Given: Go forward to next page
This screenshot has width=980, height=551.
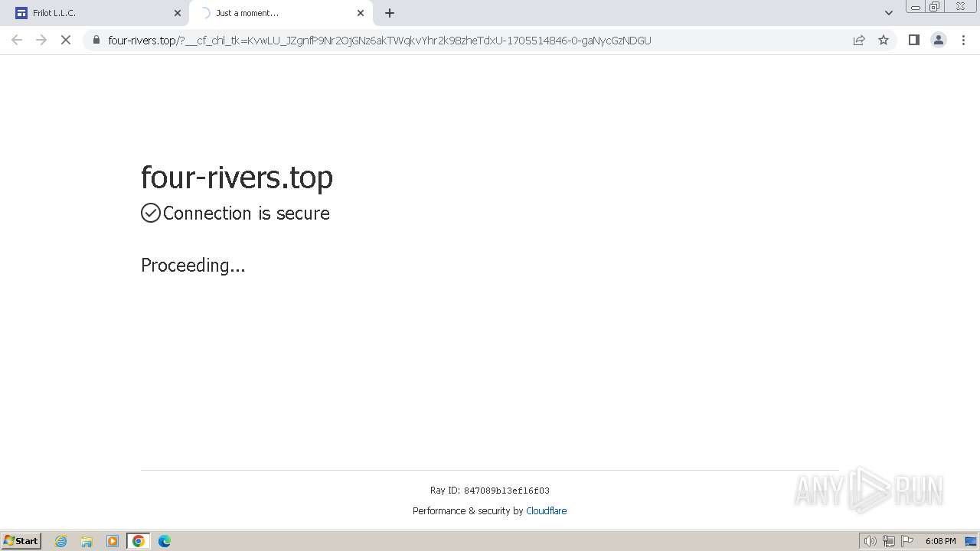Looking at the screenshot, I should click(x=41, y=40).
